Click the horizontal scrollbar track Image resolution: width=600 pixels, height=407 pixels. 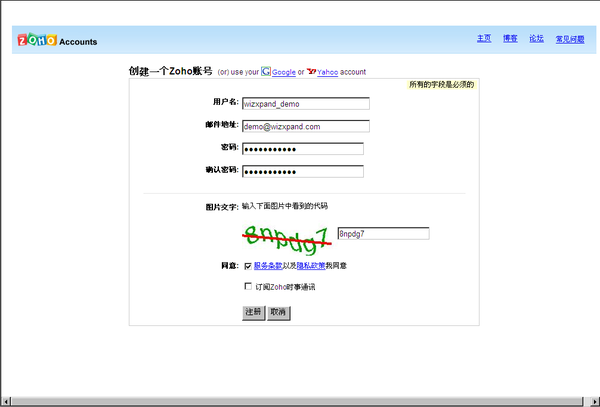(297, 401)
